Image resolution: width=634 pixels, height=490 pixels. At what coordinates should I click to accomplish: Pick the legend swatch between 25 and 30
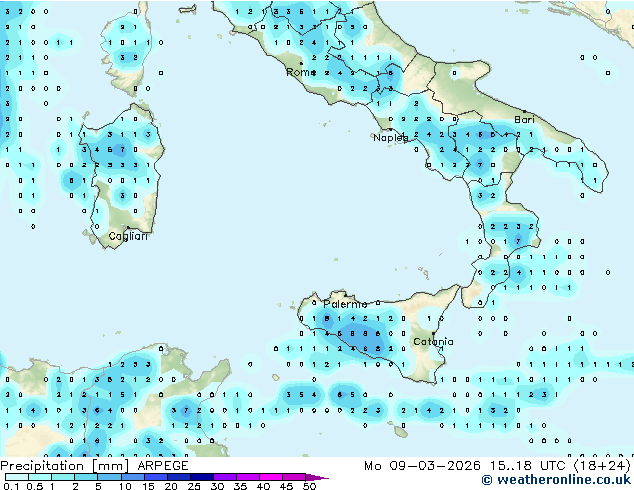(x=201, y=477)
